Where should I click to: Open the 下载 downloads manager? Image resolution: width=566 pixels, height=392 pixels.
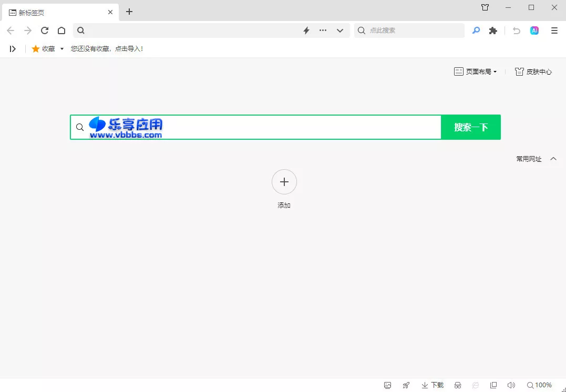coord(433,385)
